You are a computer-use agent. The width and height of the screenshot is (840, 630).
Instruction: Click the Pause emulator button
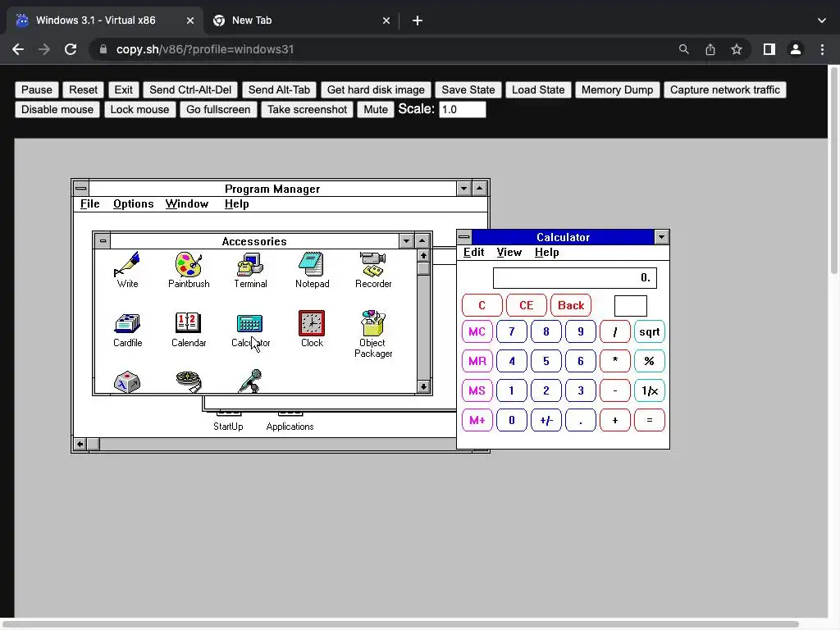[x=36, y=89]
